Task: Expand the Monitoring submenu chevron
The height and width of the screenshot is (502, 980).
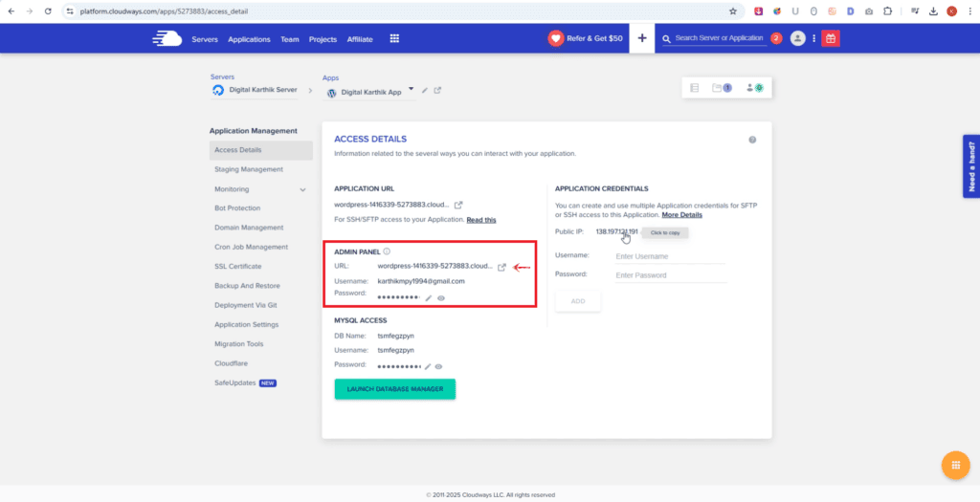Action: point(303,189)
